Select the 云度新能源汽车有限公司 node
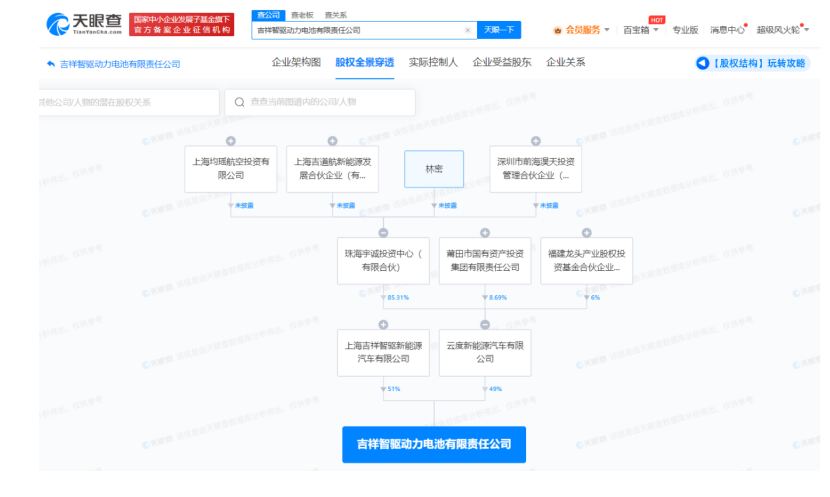 [x=485, y=353]
